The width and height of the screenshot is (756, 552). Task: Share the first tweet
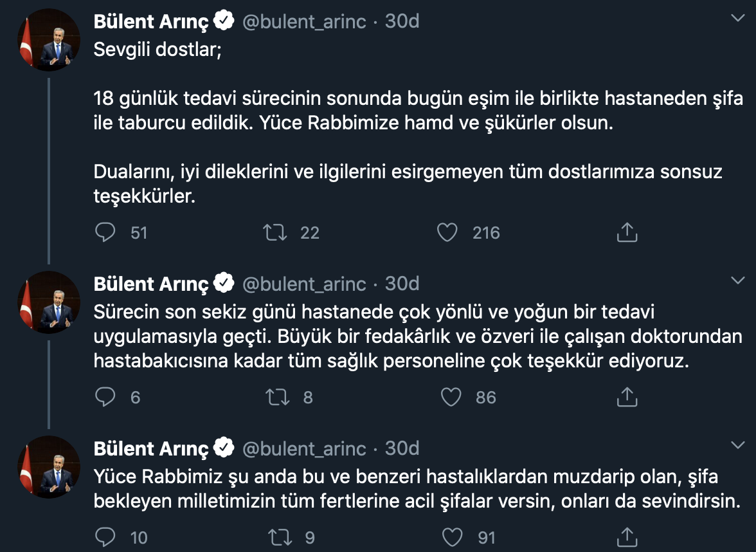627,232
